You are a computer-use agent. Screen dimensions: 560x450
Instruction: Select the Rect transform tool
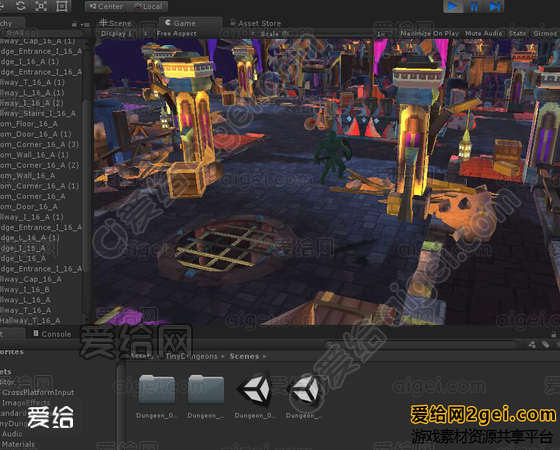(61, 6)
